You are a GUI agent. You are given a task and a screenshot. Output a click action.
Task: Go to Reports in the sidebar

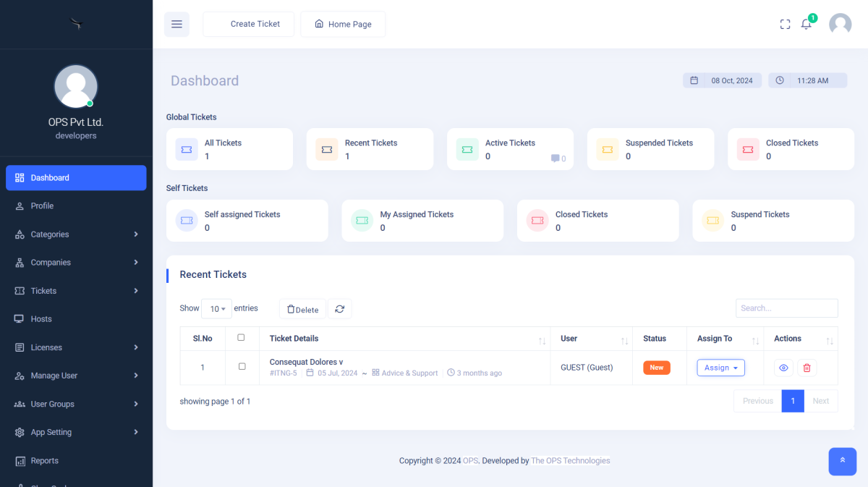(x=44, y=461)
